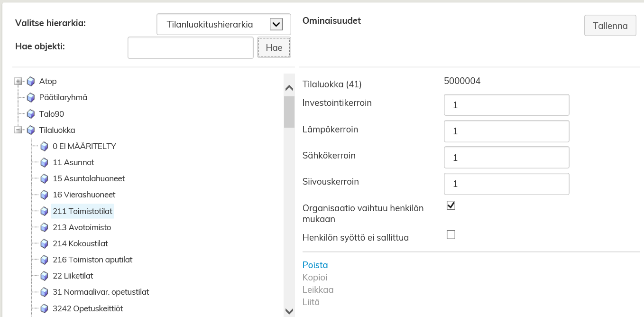The height and width of the screenshot is (317, 644).
Task: Click the cube icon beside 213 Avotoimisto
Action: [45, 228]
